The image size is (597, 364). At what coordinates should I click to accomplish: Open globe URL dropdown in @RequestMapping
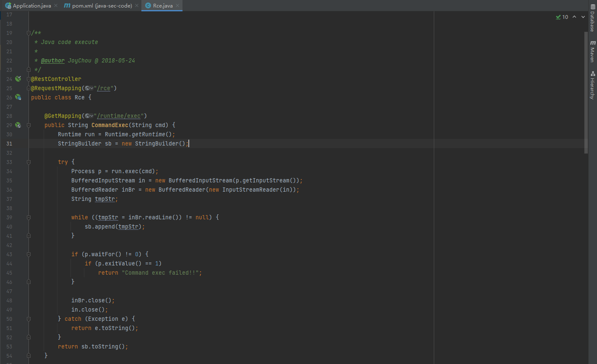[89, 88]
